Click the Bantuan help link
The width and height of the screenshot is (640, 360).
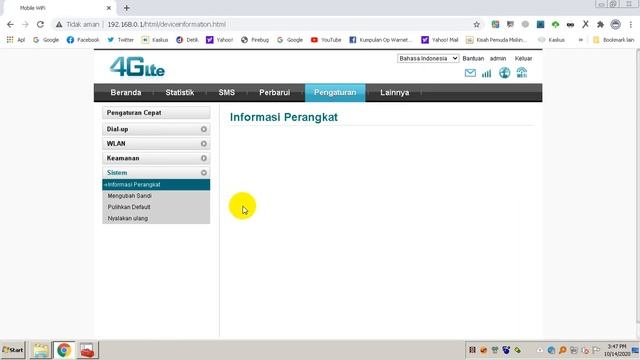point(473,58)
